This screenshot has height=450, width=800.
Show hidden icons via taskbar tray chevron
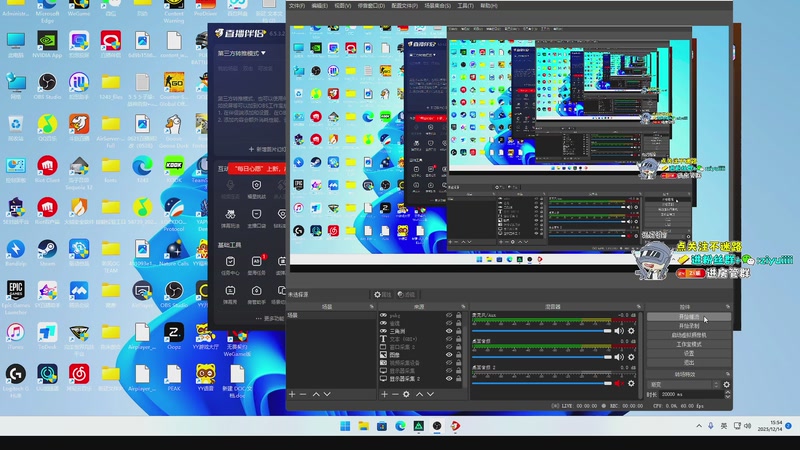pos(698,426)
